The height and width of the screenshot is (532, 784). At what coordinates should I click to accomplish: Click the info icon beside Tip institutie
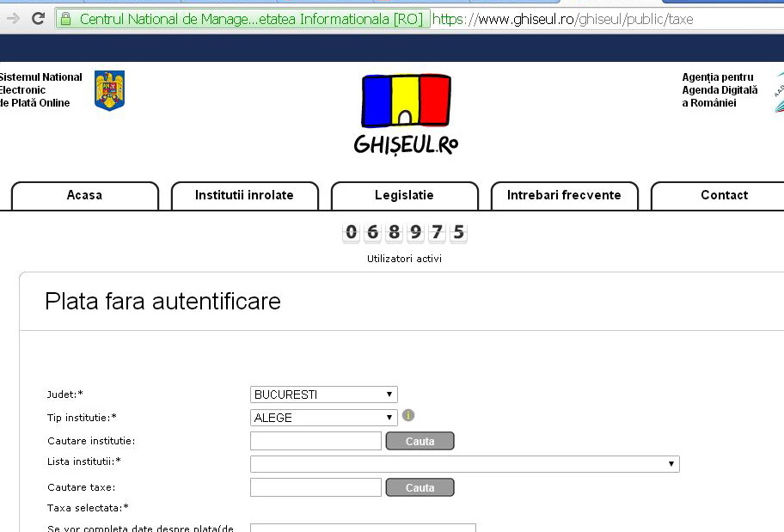(x=408, y=416)
